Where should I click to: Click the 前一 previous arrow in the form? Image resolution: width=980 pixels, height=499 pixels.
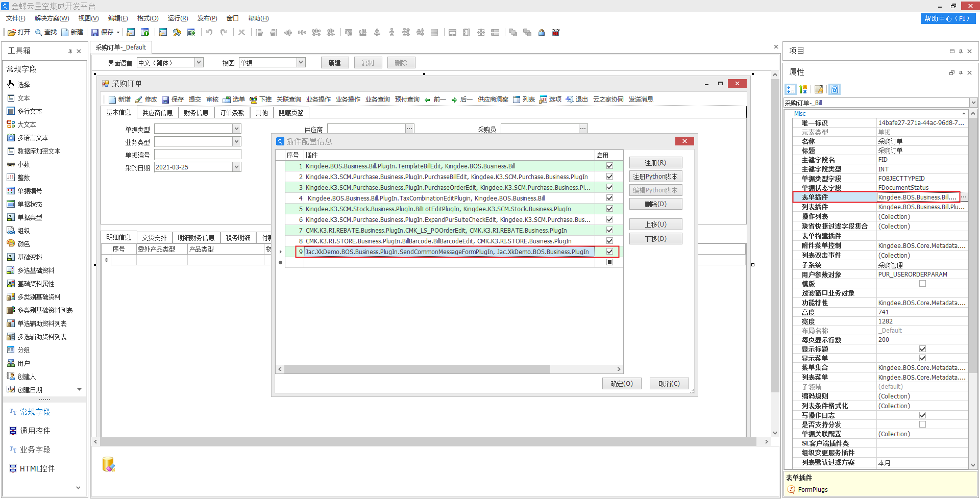click(427, 99)
